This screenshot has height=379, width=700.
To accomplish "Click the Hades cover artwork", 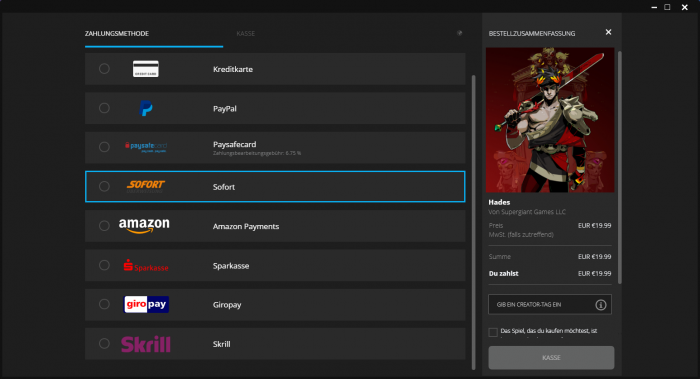I will click(550, 120).
